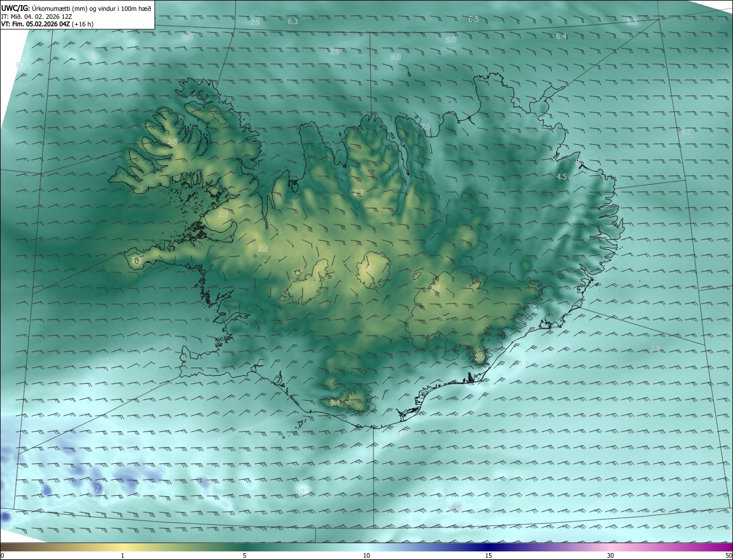Click the '7.5' value label on the map

[x=425, y=127]
